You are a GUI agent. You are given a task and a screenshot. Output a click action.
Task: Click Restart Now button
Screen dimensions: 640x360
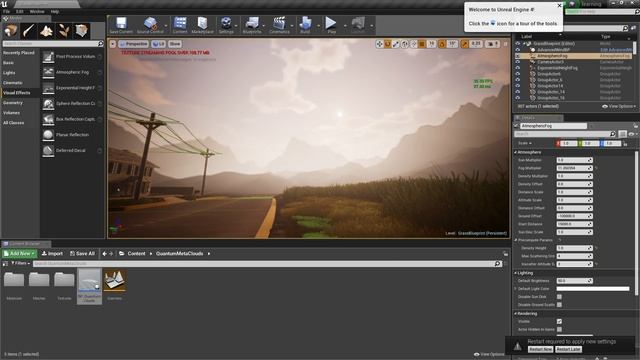540,349
